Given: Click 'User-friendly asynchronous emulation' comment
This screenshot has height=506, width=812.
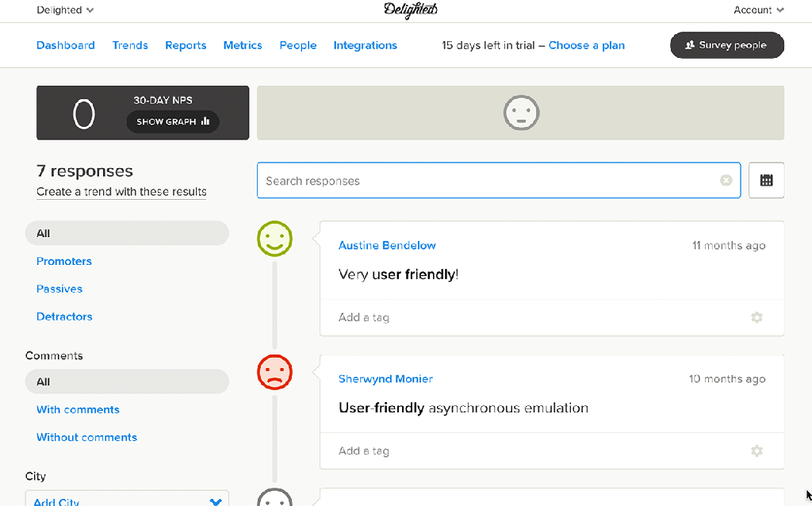Looking at the screenshot, I should point(463,408).
